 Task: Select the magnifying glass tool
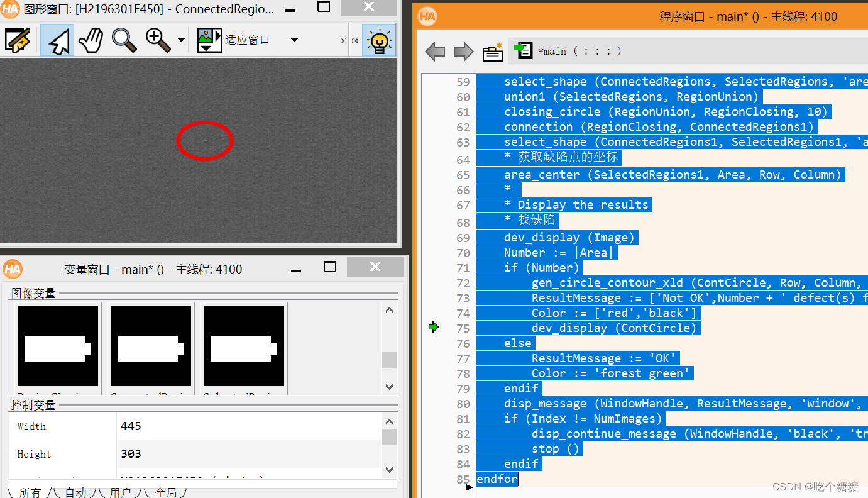pos(124,40)
